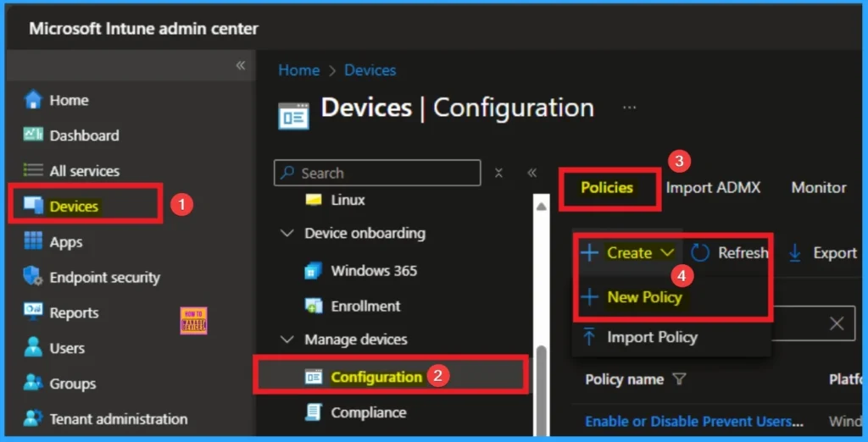
Task: Click the Home breadcrumb link
Action: 298,70
